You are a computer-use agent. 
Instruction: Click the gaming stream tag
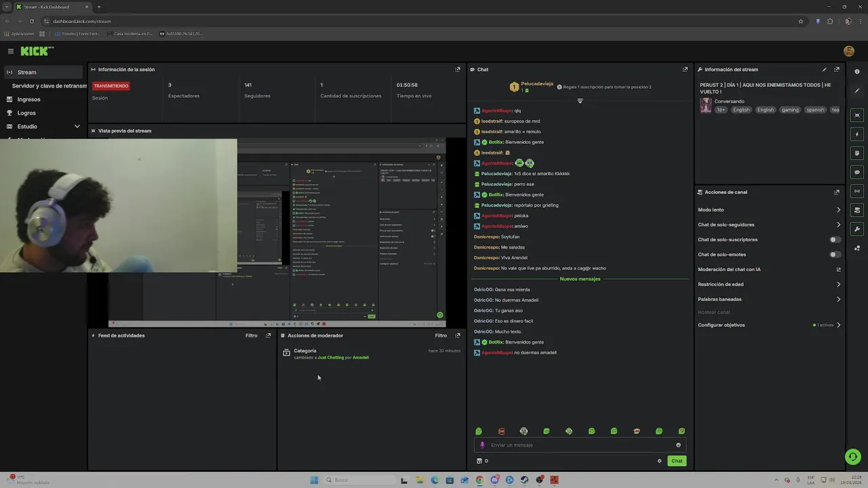[x=790, y=110]
